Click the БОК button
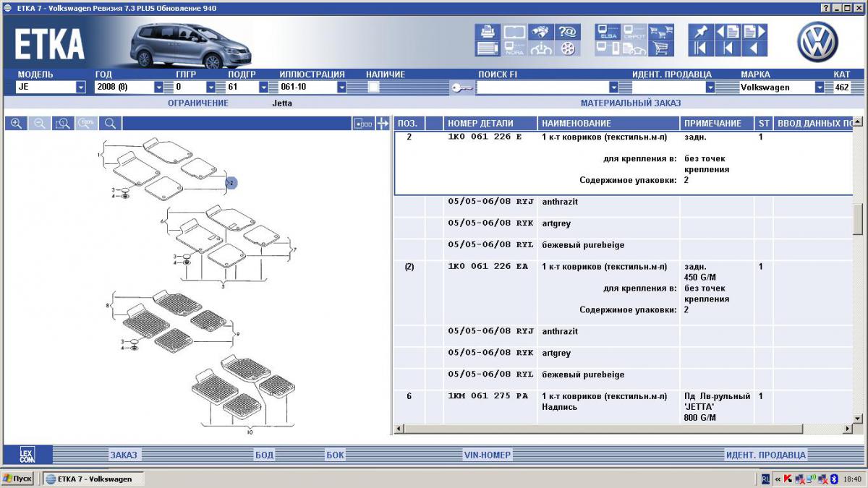The width and height of the screenshot is (868, 488). coord(335,455)
